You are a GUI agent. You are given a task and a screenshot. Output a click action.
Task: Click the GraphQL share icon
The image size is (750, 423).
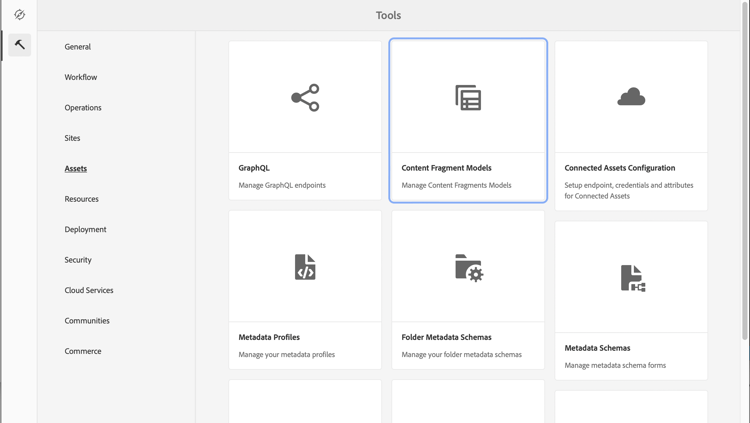point(305,98)
